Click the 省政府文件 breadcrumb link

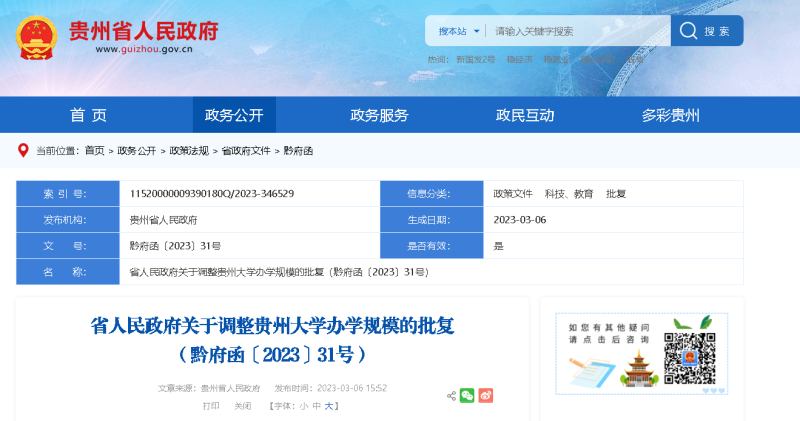coord(246,151)
